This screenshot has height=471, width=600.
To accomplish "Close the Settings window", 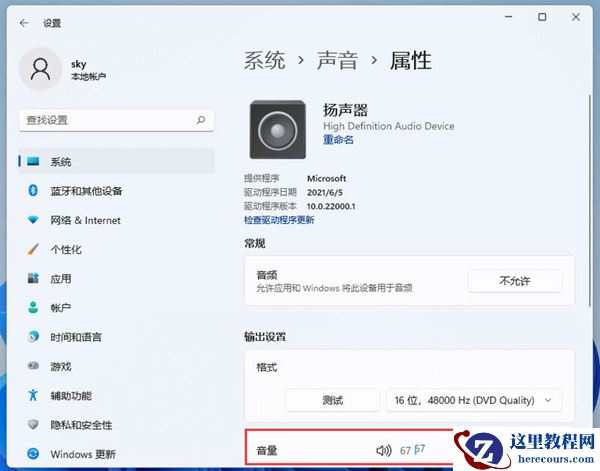I will coord(576,17).
